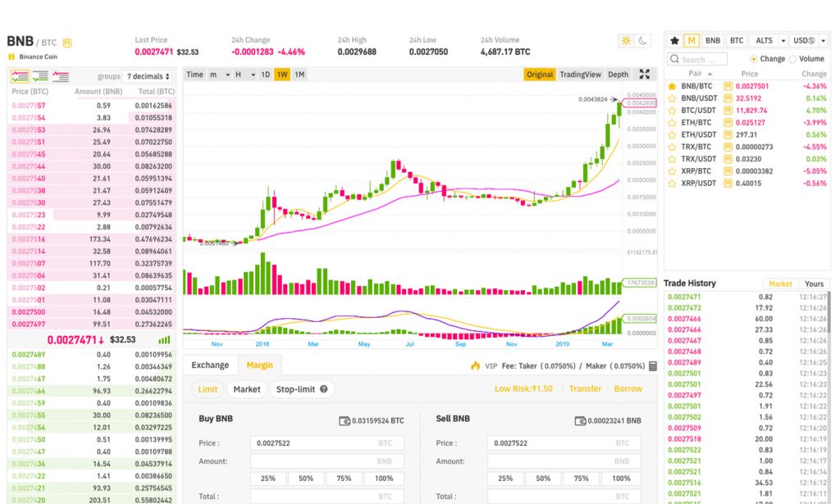
Task: Show the Depth chart
Action: pyautogui.click(x=619, y=75)
